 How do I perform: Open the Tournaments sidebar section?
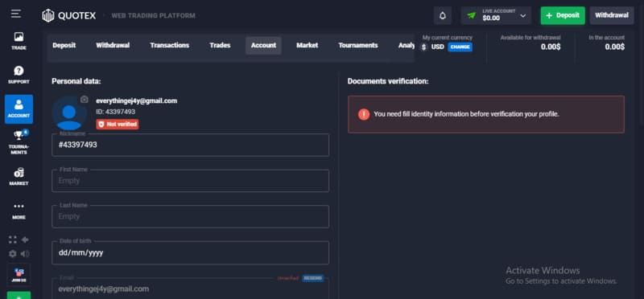[19, 142]
